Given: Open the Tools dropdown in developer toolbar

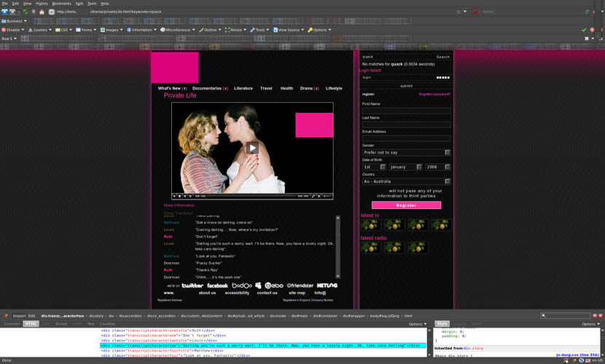Looking at the screenshot, I should pos(259,30).
